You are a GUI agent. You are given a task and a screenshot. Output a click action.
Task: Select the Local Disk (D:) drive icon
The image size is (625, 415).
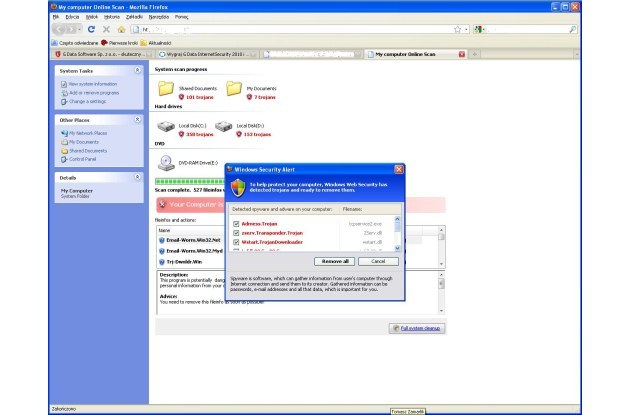pyautogui.click(x=224, y=127)
